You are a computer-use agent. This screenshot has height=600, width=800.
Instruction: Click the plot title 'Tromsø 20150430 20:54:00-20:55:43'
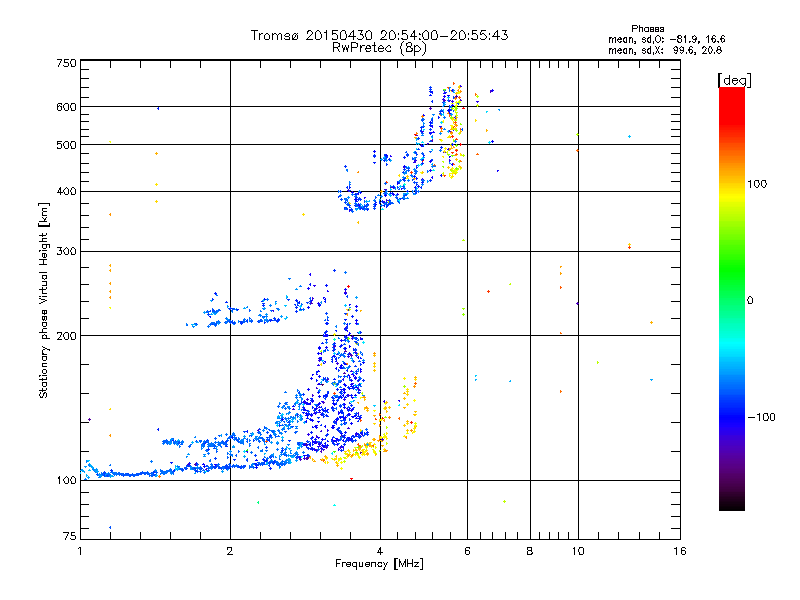click(379, 35)
